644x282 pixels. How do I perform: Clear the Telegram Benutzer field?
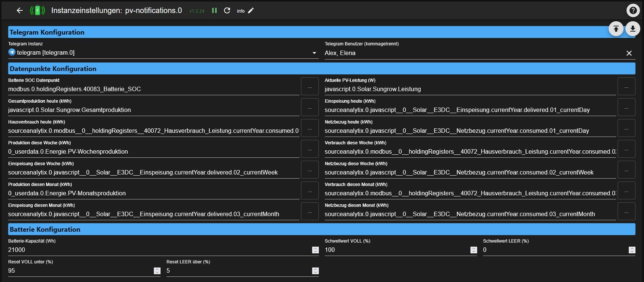629,53
